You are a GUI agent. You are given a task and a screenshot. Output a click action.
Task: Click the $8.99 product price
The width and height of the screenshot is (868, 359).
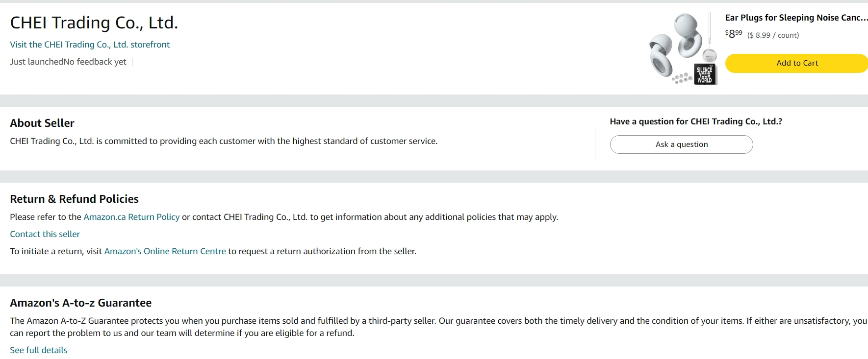(734, 34)
